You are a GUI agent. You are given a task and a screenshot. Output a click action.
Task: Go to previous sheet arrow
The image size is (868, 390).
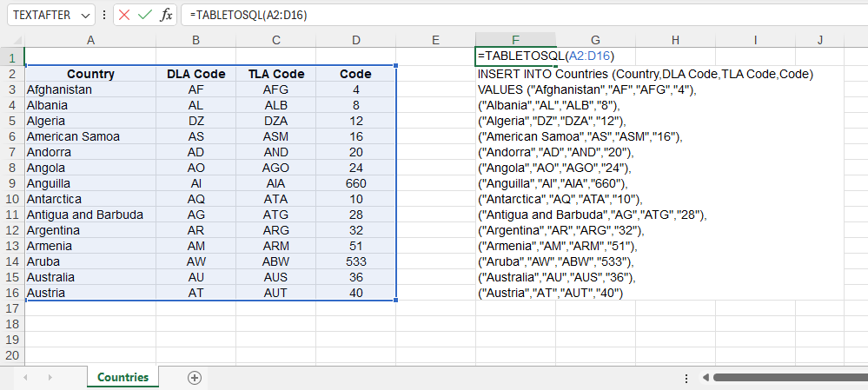(x=25, y=378)
